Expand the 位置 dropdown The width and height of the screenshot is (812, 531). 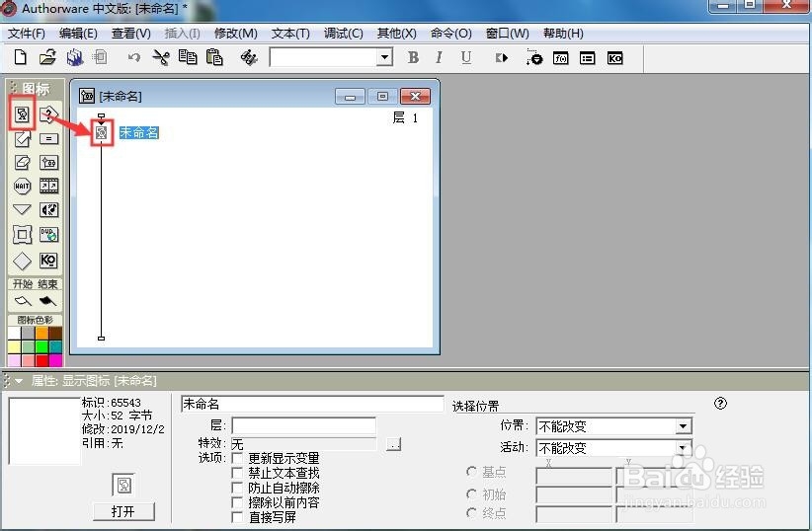pos(683,426)
